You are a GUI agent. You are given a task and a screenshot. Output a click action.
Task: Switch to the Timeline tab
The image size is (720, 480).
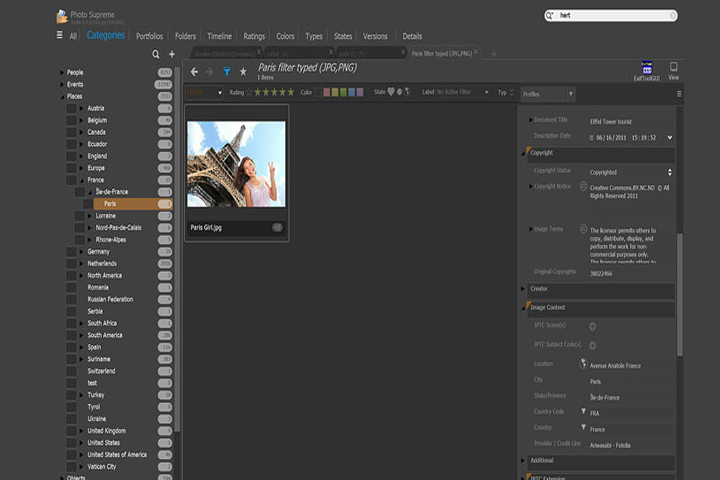[x=219, y=36]
